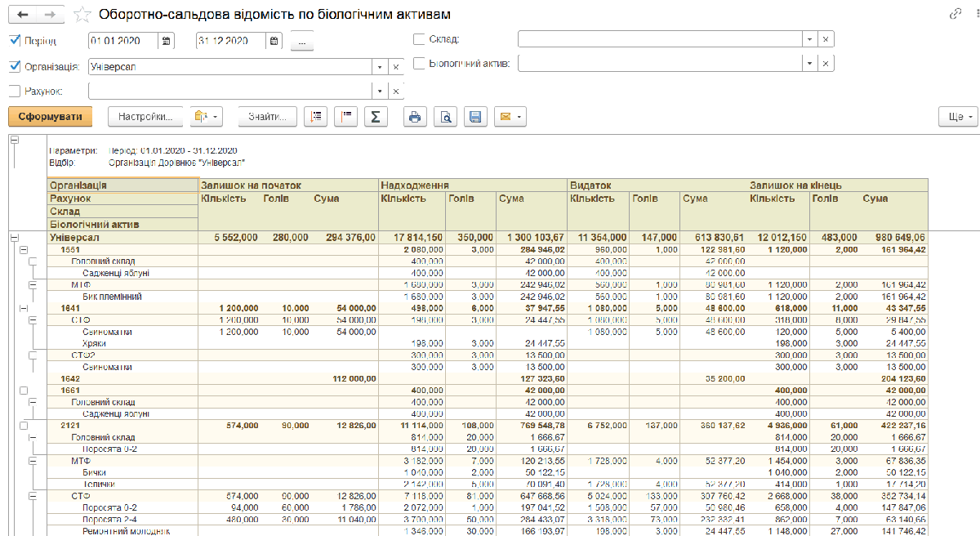The image size is (980, 536).
Task: Open the Рахунок dropdown list
Action: click(x=380, y=91)
